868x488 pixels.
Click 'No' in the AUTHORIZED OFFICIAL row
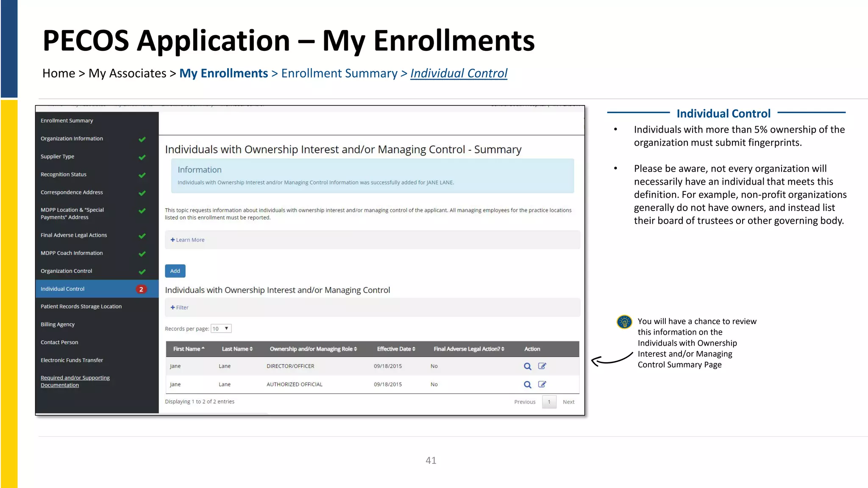(x=434, y=385)
